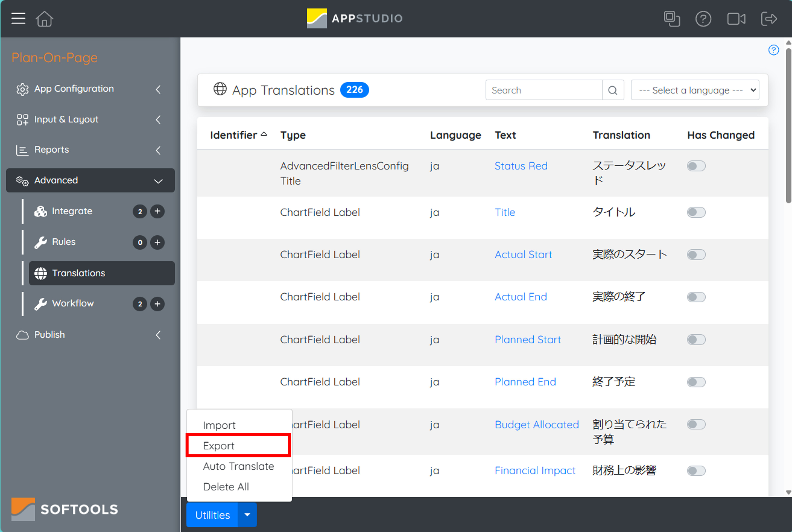Click the Utilities dropdown arrow
This screenshot has width=792, height=532.
247,515
